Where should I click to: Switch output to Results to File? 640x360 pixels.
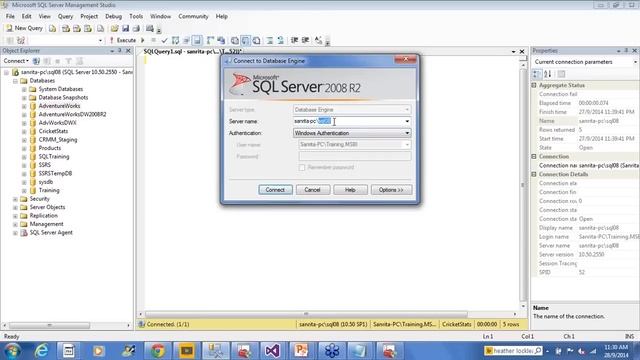pyautogui.click(x=257, y=40)
